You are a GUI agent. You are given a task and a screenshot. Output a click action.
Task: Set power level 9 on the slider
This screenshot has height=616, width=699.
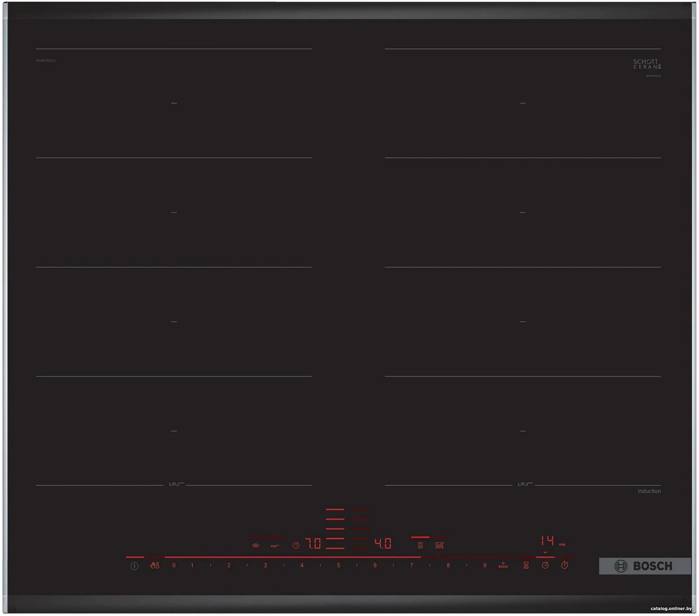point(485,566)
